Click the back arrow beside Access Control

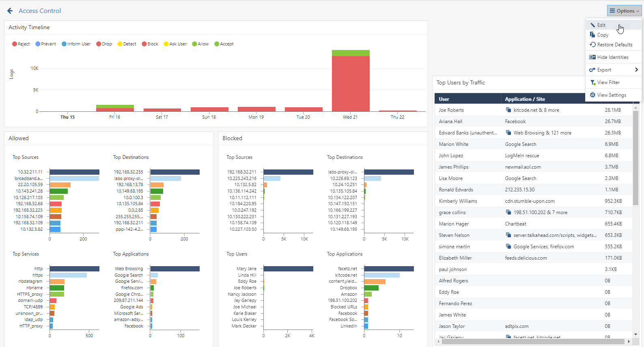coord(10,11)
